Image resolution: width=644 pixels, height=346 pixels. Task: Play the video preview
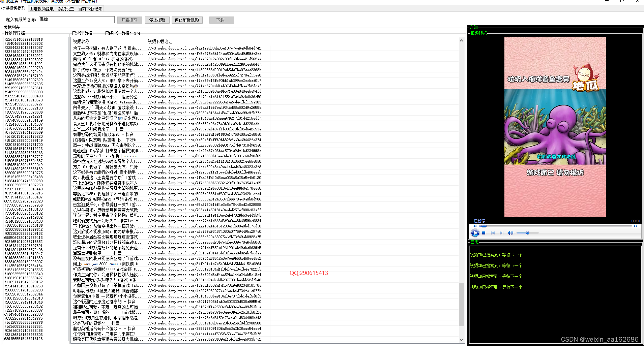coord(475,233)
